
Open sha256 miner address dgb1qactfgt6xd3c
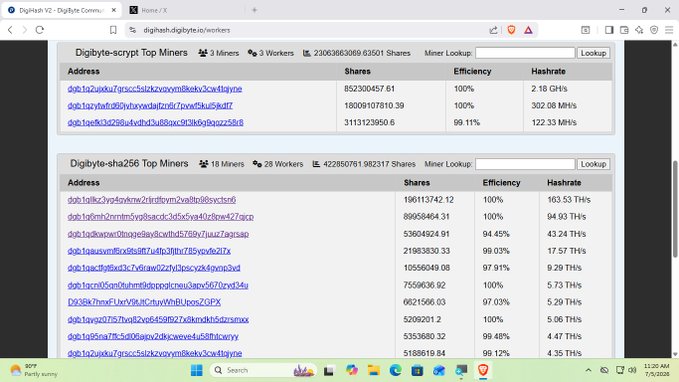pos(154,268)
